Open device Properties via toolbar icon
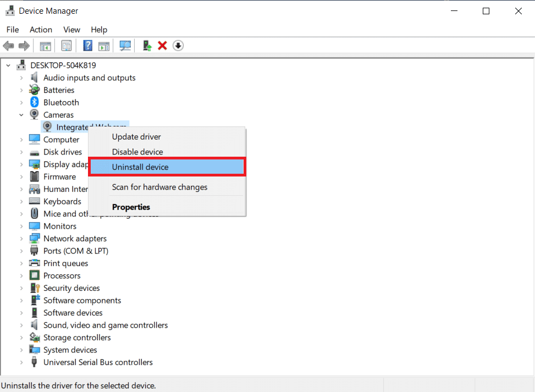535x392 pixels. click(x=66, y=46)
